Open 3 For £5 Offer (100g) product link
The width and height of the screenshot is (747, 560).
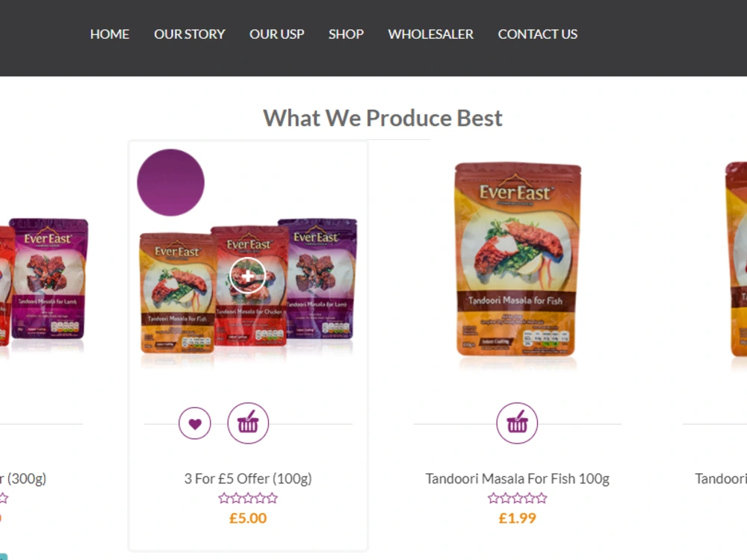pyautogui.click(x=248, y=478)
